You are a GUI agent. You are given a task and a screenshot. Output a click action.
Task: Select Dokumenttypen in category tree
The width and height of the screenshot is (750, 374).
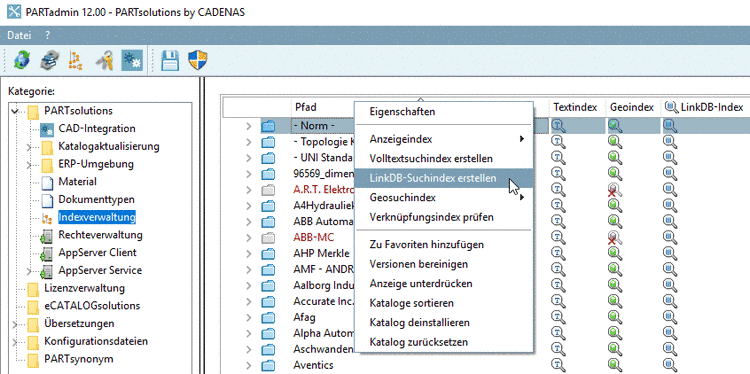(x=96, y=199)
